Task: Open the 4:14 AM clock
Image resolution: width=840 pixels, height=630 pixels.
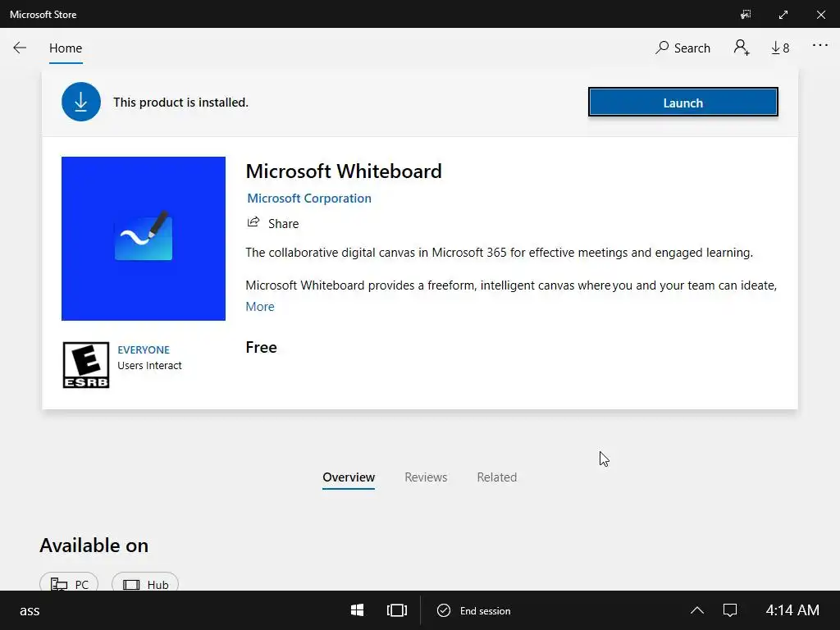Action: pos(792,610)
